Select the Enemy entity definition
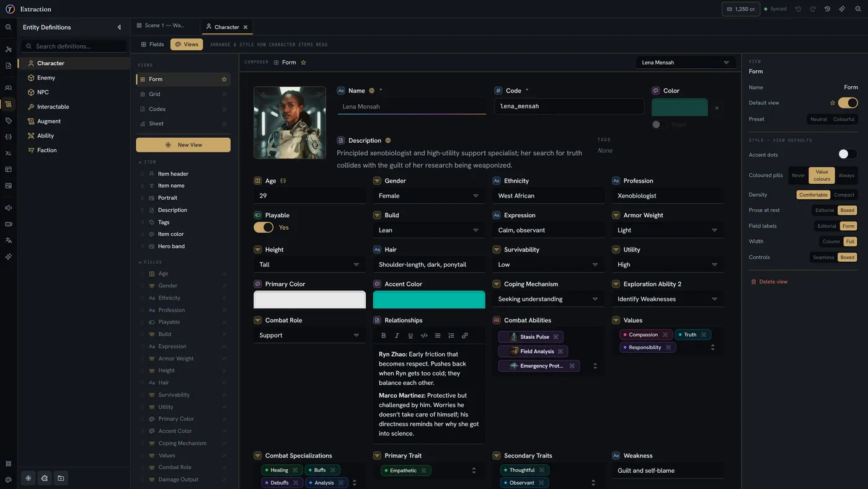The image size is (868, 489). tap(74, 78)
